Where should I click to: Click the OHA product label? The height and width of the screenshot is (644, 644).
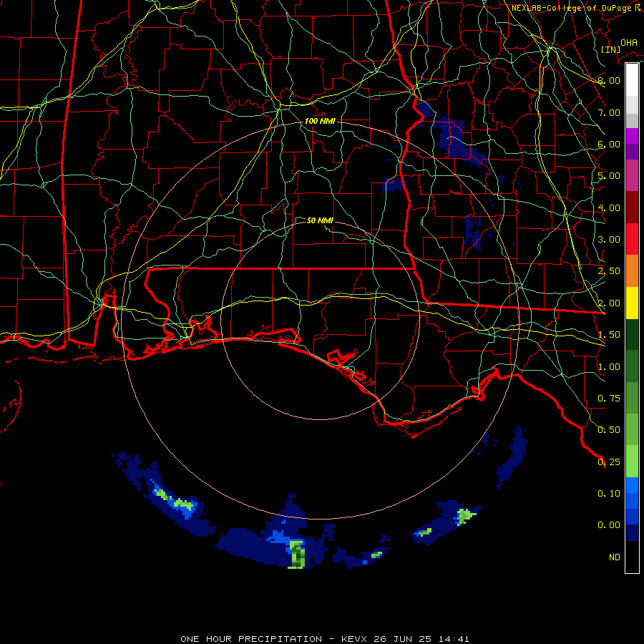point(629,43)
